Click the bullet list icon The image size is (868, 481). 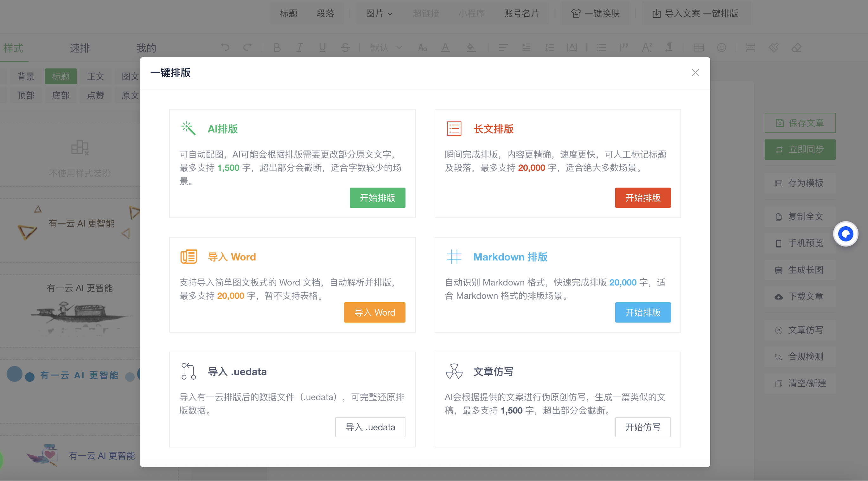[x=601, y=48]
